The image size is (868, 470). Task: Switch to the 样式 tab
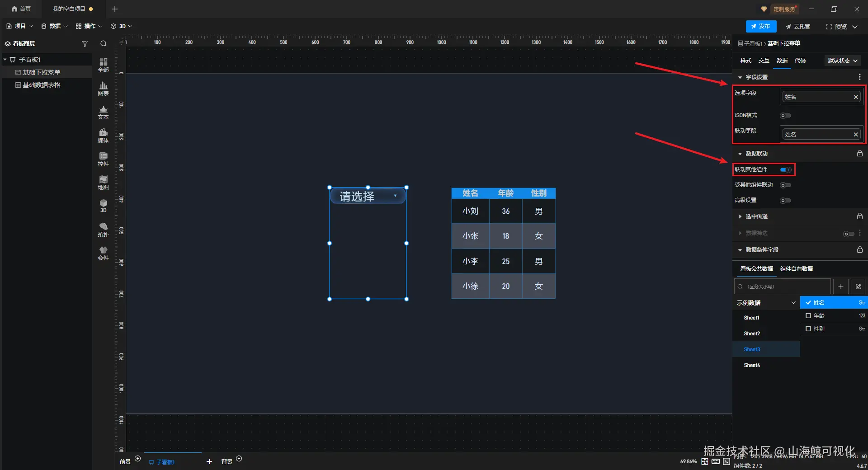pyautogui.click(x=746, y=61)
